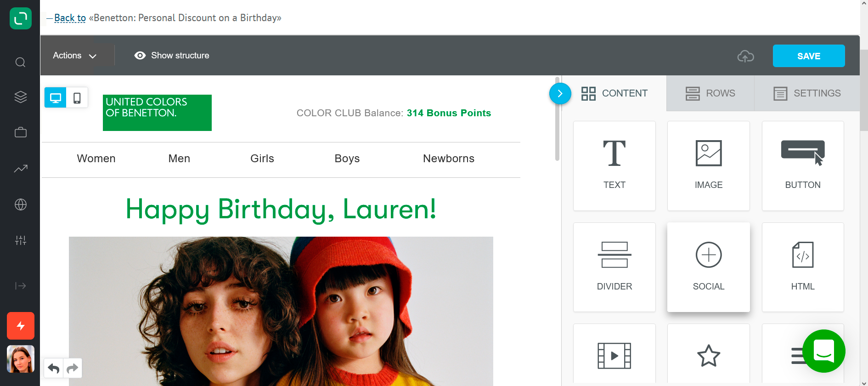Viewport: 868px width, 386px height.
Task: Select the DIVIDER content block
Action: [x=614, y=267]
